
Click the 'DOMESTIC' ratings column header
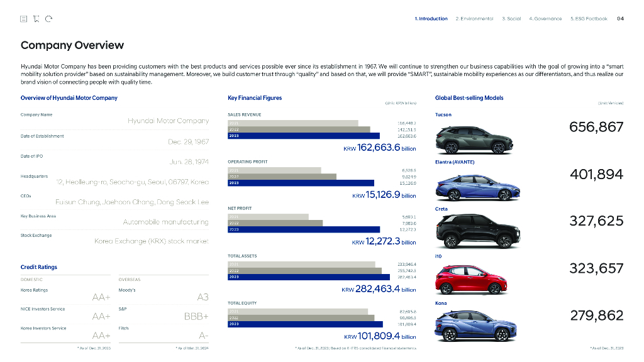pos(31,280)
